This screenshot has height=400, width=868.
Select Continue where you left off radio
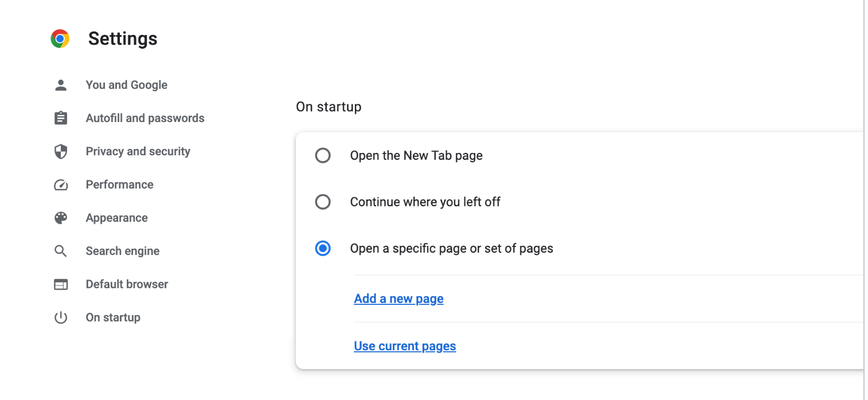pos(323,202)
